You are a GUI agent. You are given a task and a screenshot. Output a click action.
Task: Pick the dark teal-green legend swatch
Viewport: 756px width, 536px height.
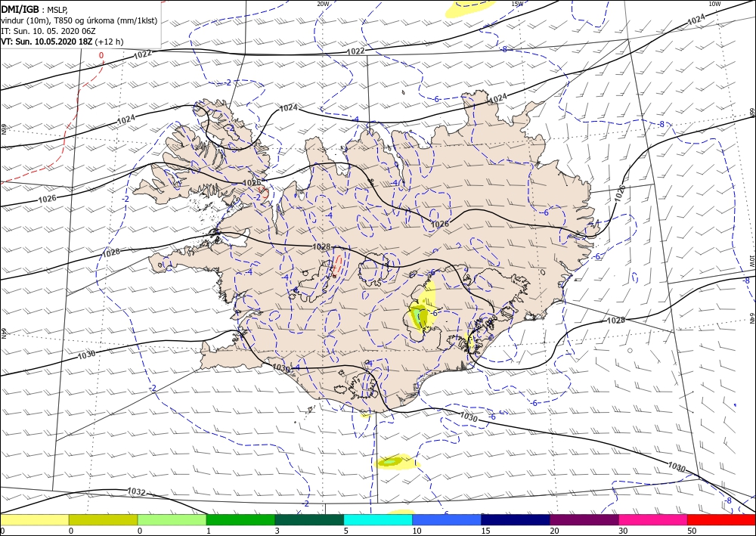309,519
